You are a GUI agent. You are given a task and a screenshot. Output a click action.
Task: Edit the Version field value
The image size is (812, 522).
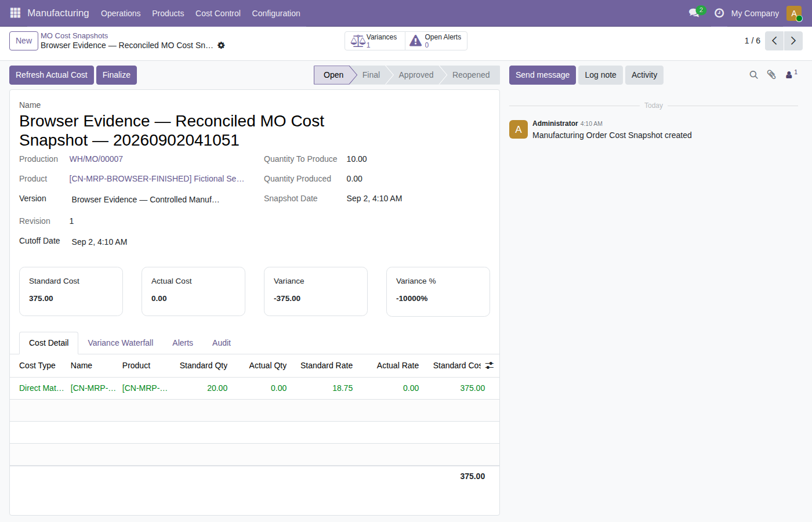[158, 200]
